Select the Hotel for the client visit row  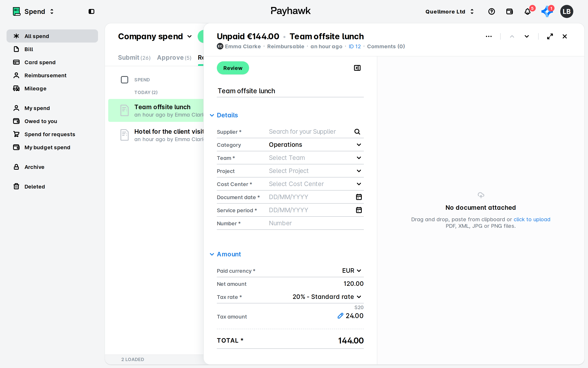(x=156, y=135)
